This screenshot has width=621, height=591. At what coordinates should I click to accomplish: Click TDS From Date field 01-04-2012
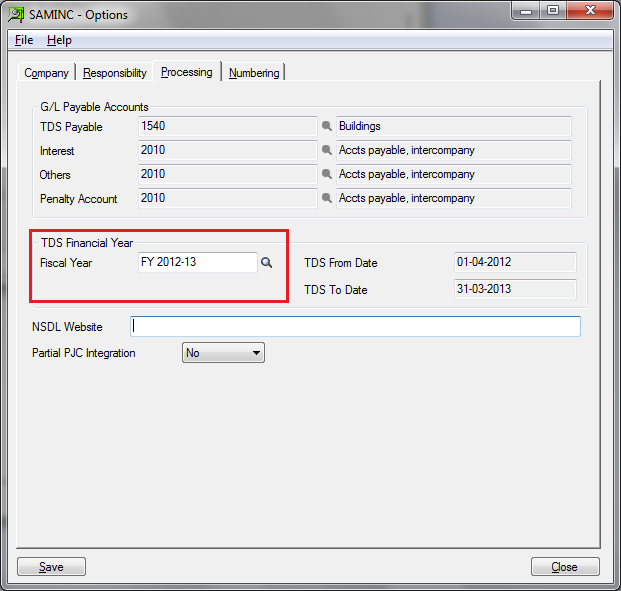(515, 262)
